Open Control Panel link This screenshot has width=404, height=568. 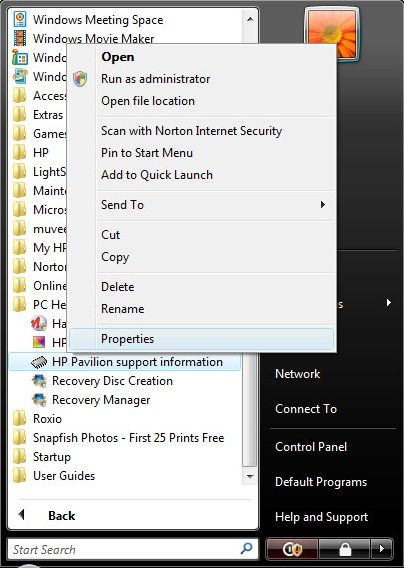(x=311, y=447)
